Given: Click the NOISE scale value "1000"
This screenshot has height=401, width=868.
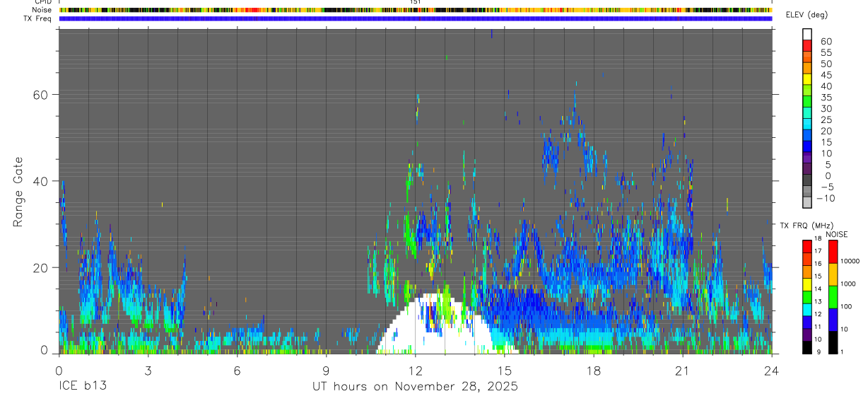Looking at the screenshot, I should 848,284.
